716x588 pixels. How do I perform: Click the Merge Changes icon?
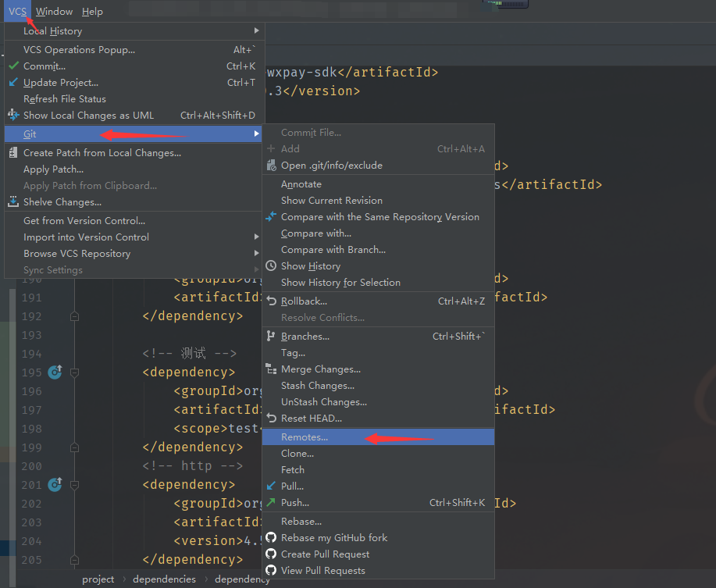(271, 369)
